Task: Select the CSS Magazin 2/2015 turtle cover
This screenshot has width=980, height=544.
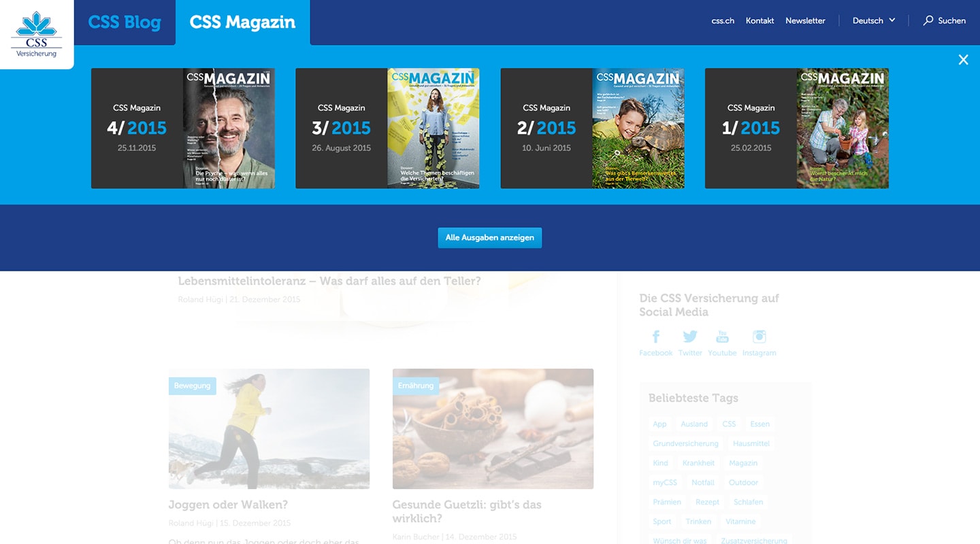Action: pyautogui.click(x=638, y=128)
